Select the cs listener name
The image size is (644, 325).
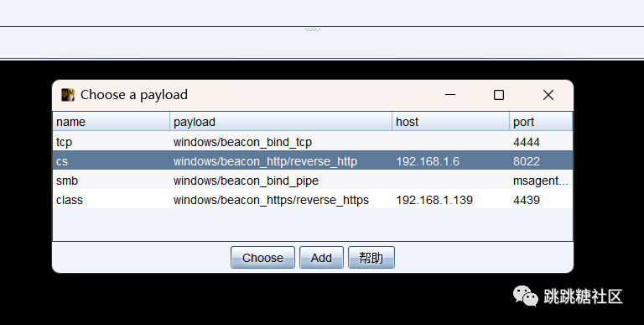point(62,161)
